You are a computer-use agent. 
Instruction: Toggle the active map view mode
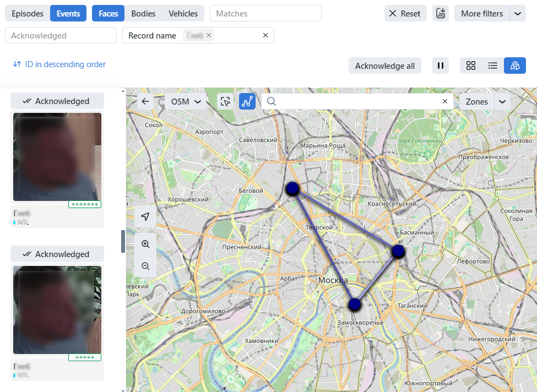pos(515,65)
